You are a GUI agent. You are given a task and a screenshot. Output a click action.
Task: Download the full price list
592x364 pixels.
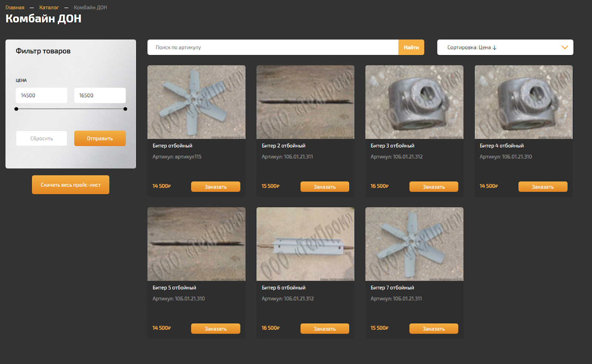[71, 185]
